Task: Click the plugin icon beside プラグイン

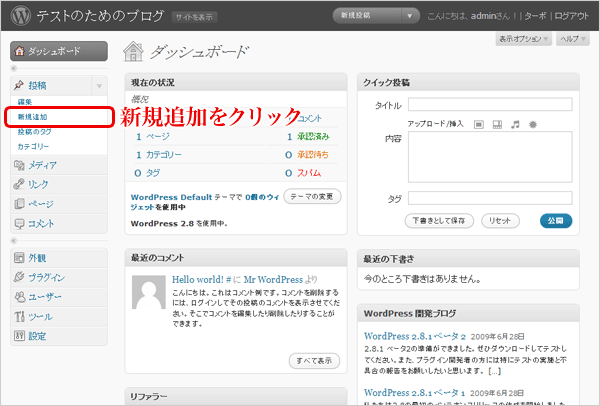Action: click(19, 277)
